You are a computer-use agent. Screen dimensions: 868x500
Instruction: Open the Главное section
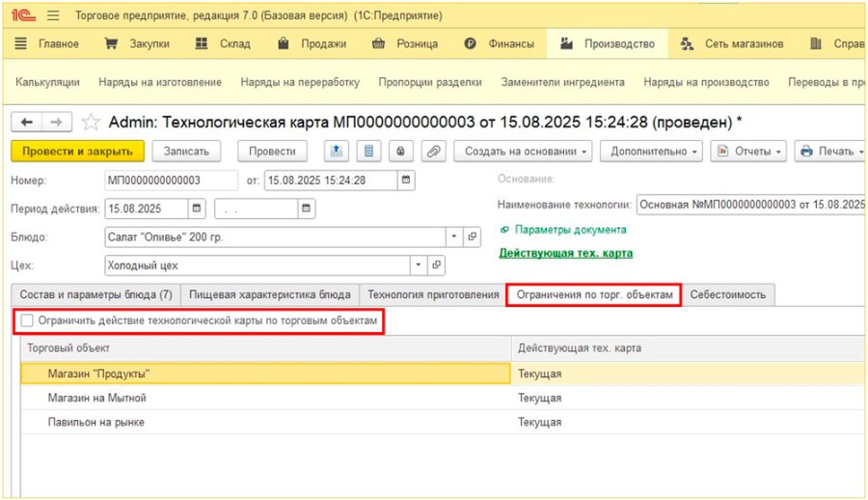point(46,43)
